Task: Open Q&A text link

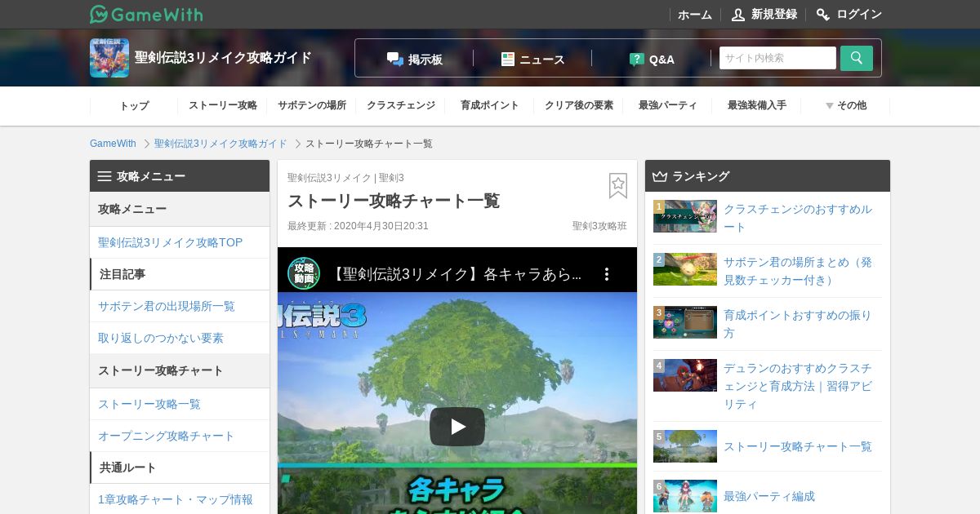Action: pyautogui.click(x=661, y=60)
